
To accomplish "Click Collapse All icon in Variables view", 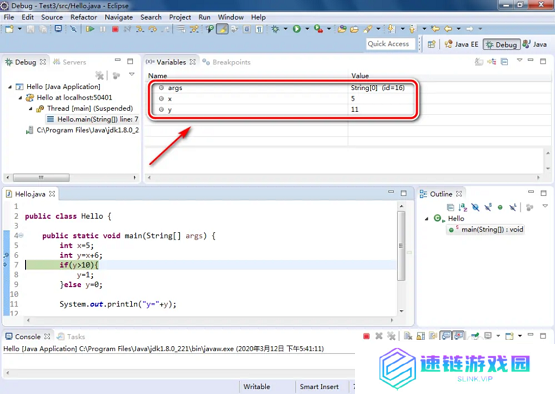I will point(504,62).
